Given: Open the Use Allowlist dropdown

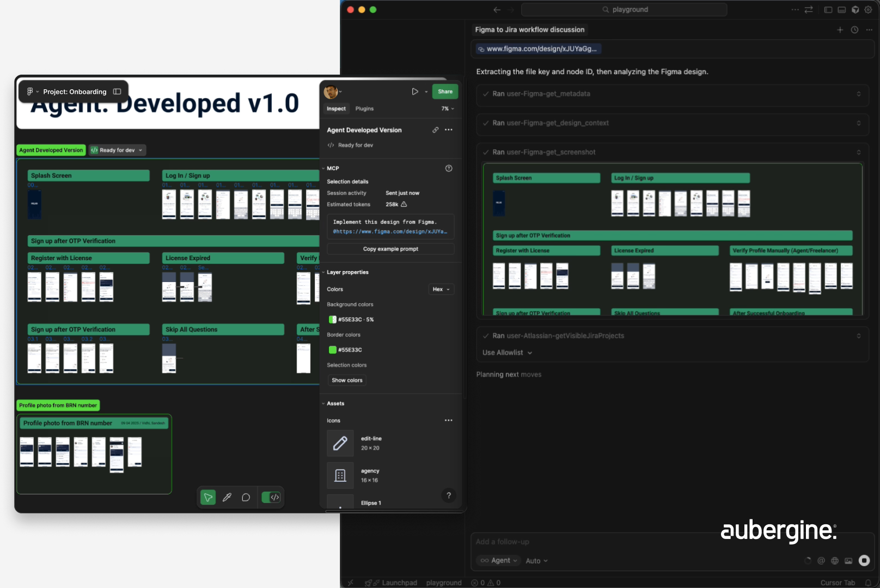Looking at the screenshot, I should click(x=508, y=353).
